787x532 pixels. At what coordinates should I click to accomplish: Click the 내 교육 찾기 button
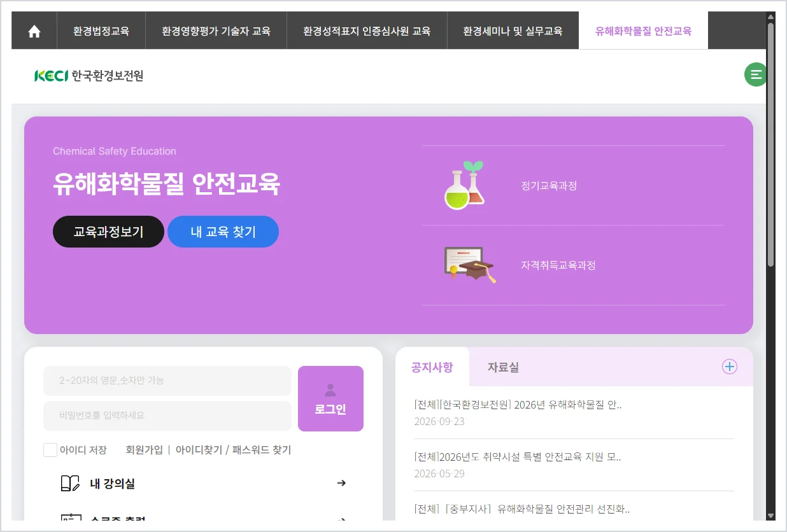[223, 232]
